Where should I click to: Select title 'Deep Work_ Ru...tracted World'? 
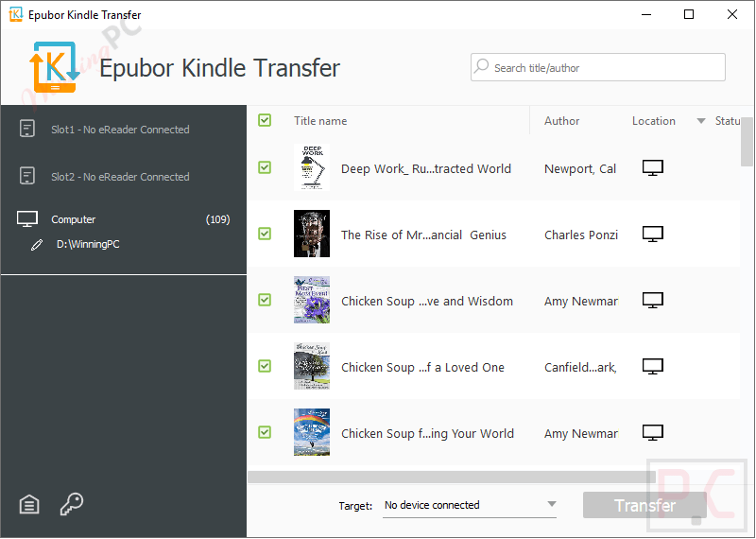(426, 169)
